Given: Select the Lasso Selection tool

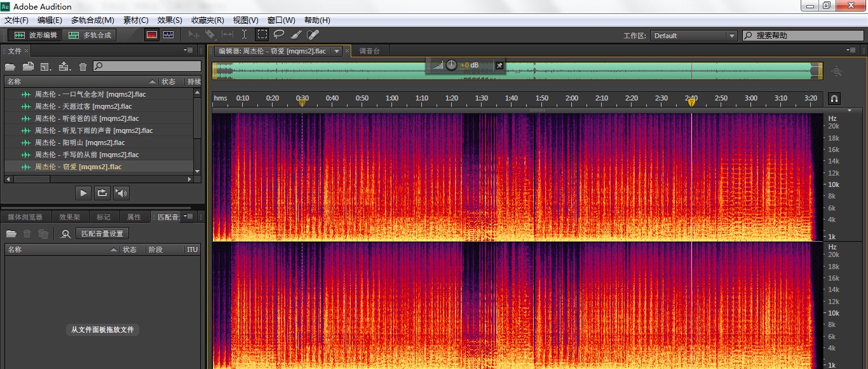Looking at the screenshot, I should pyautogui.click(x=279, y=35).
